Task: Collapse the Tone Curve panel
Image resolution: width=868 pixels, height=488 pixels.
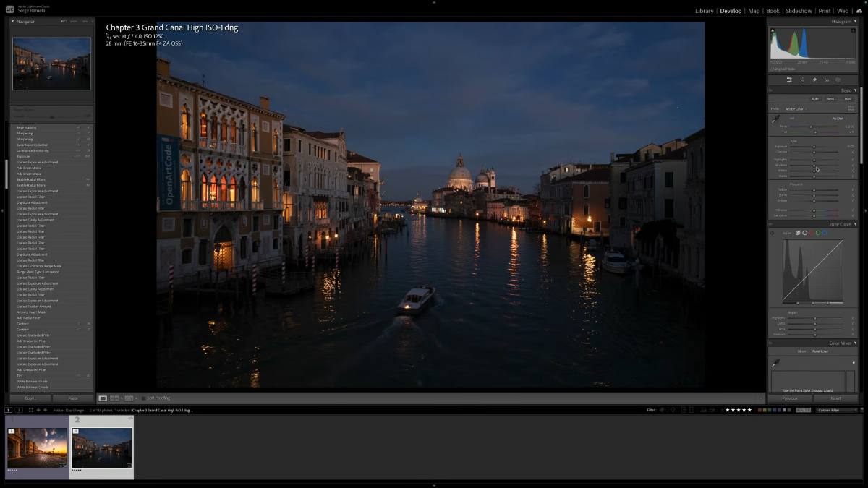Action: (855, 224)
